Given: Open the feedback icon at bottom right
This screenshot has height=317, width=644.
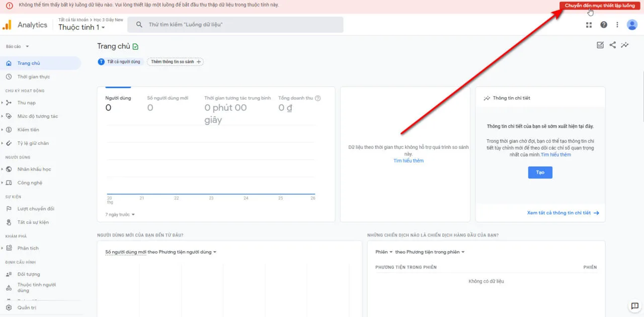Looking at the screenshot, I should coord(635,306).
